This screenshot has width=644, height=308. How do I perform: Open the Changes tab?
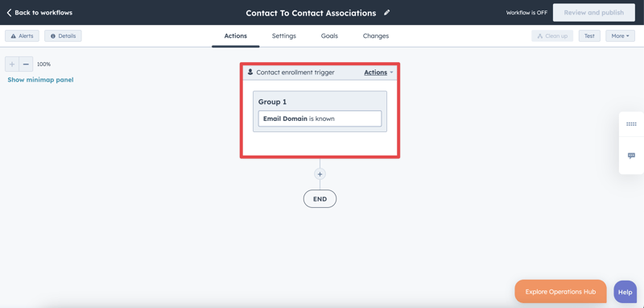[376, 35]
